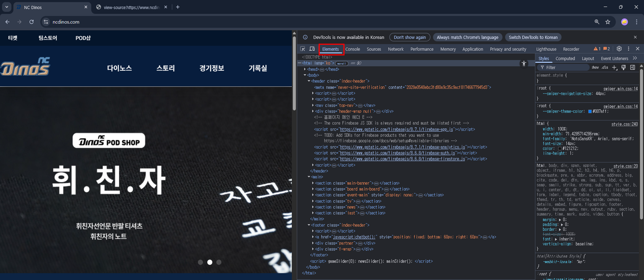Image resolution: width=644 pixels, height=280 pixels.
Task: Open the firebase-app.js script link
Action: tap(396, 129)
